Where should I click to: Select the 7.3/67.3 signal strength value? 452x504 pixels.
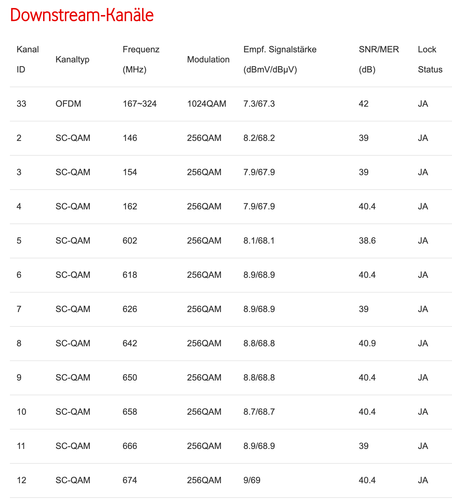[x=259, y=104]
